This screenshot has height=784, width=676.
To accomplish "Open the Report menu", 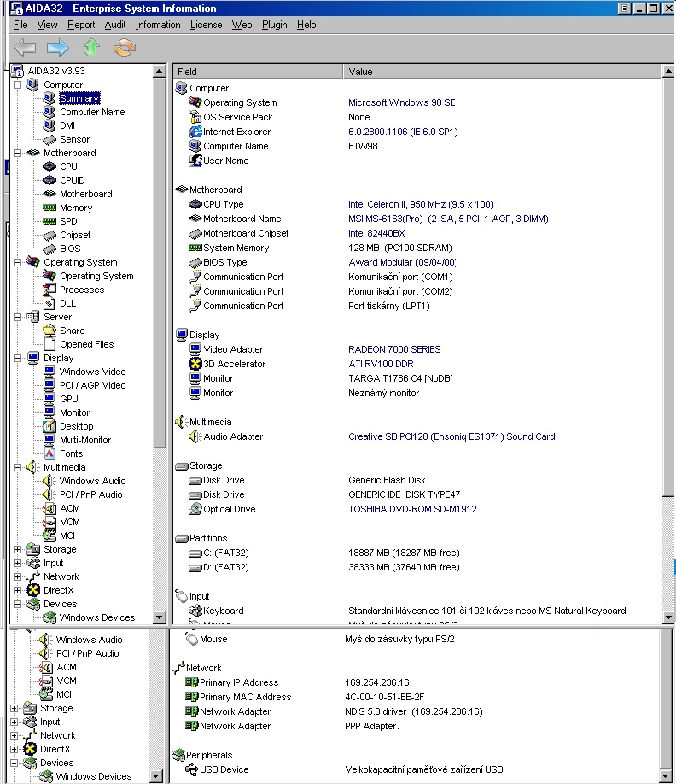I will [x=81, y=25].
